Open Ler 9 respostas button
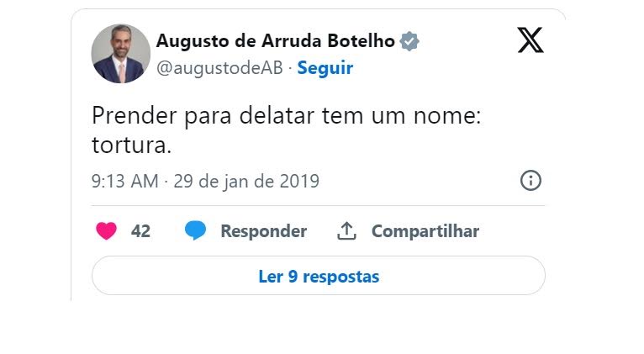 pyautogui.click(x=318, y=276)
